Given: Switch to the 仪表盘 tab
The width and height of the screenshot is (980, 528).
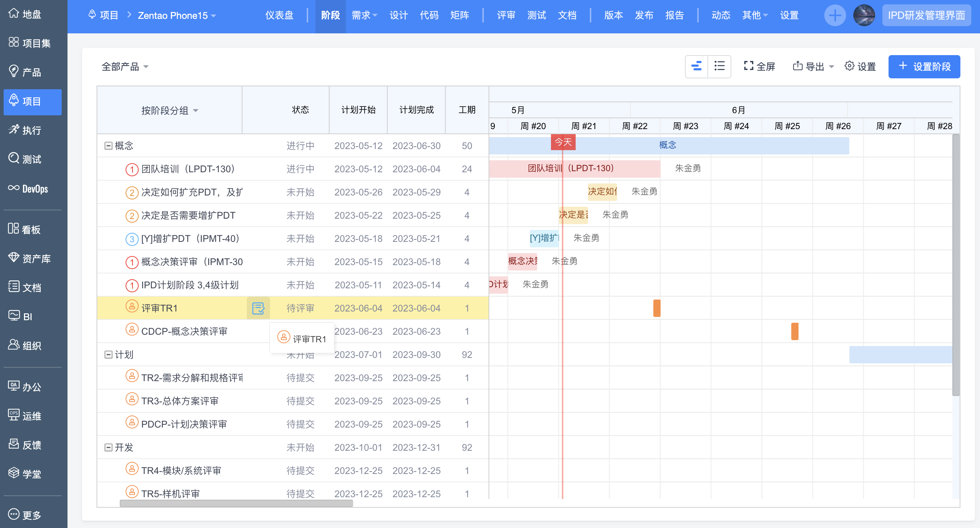Looking at the screenshot, I should tap(279, 16).
